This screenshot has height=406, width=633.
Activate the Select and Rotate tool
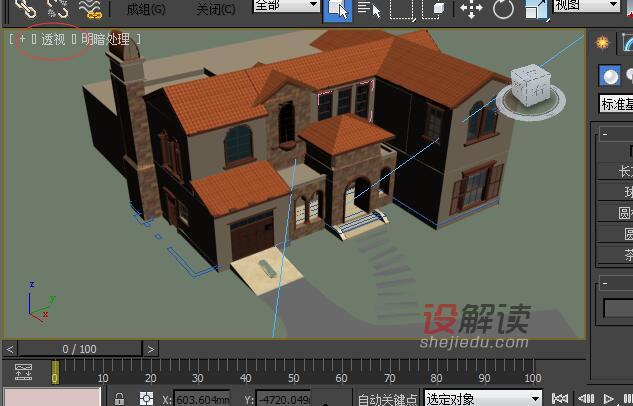coord(503,9)
